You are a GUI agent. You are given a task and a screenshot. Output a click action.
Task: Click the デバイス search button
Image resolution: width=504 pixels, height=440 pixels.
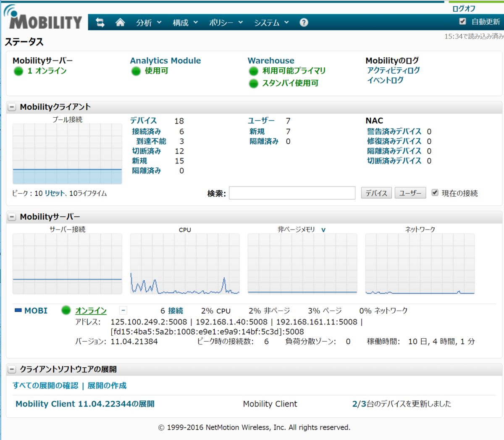[x=376, y=193]
